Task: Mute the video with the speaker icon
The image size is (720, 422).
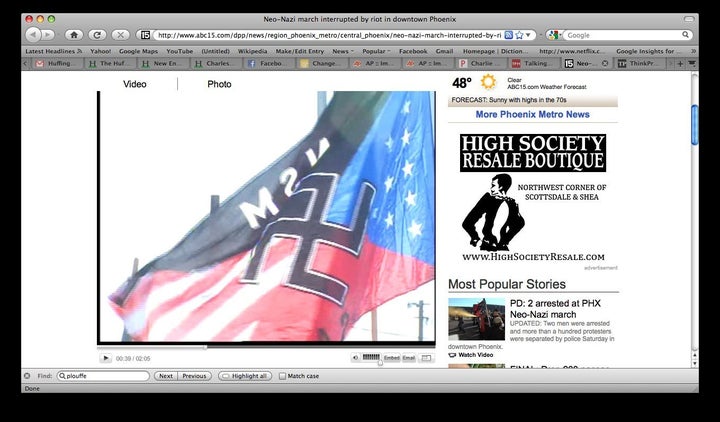Action: [355, 358]
